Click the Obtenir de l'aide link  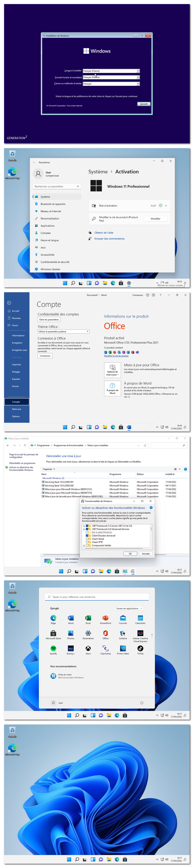[x=104, y=233]
